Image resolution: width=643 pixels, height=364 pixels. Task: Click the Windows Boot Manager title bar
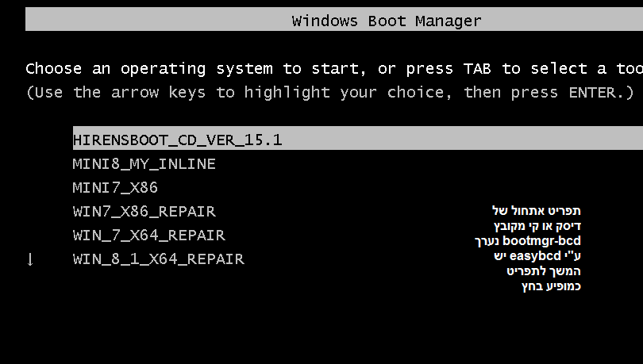[387, 21]
